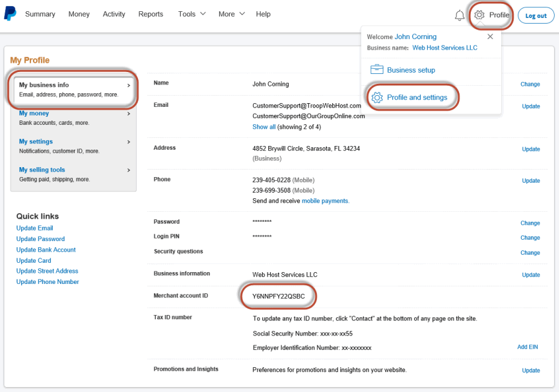This screenshot has height=392, width=559.
Task: Expand the Tools dropdown menu
Action: pyautogui.click(x=192, y=14)
